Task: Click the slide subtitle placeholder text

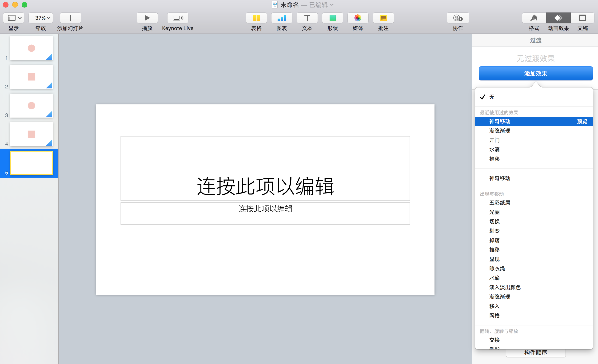Action: click(x=265, y=209)
